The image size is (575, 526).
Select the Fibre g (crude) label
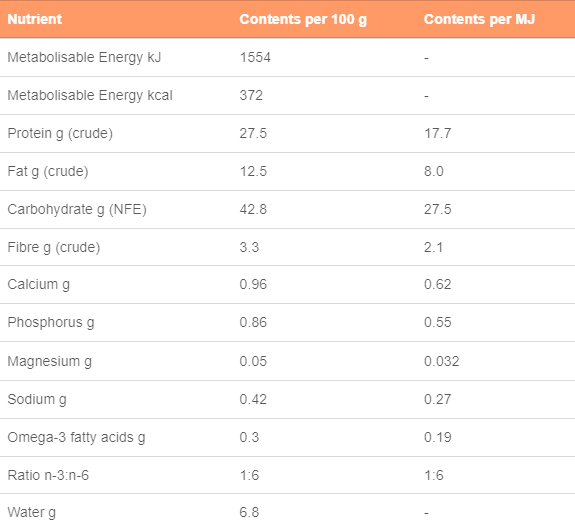pyautogui.click(x=54, y=248)
